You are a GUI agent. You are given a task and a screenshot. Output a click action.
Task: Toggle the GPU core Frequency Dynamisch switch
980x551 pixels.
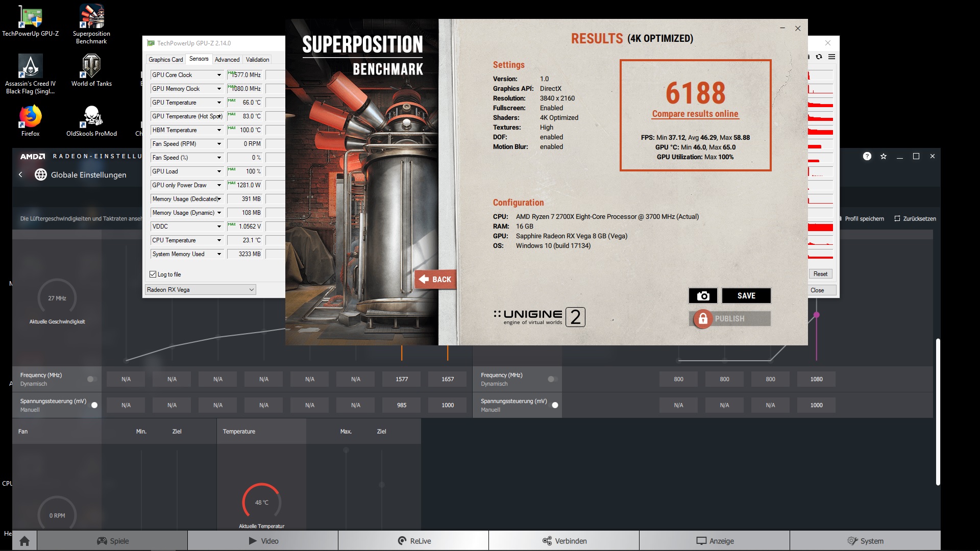(91, 379)
